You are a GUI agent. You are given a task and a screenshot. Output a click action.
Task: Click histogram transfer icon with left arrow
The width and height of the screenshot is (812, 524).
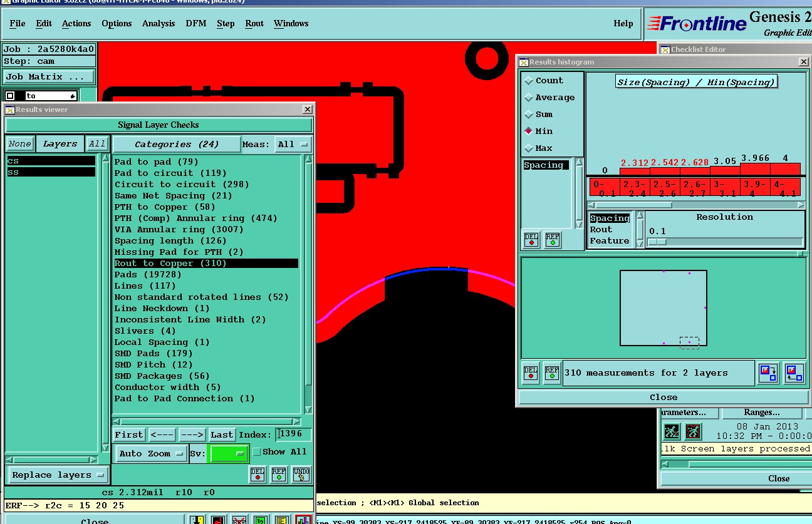pos(794,373)
